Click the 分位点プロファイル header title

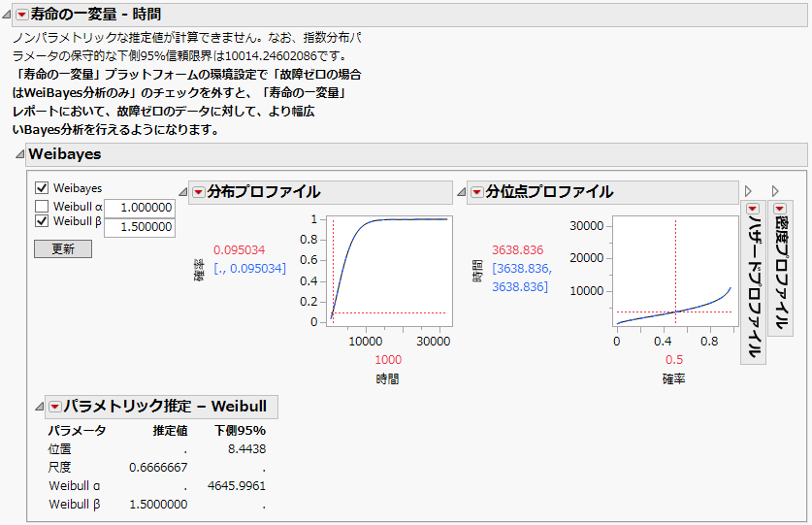[x=549, y=192]
